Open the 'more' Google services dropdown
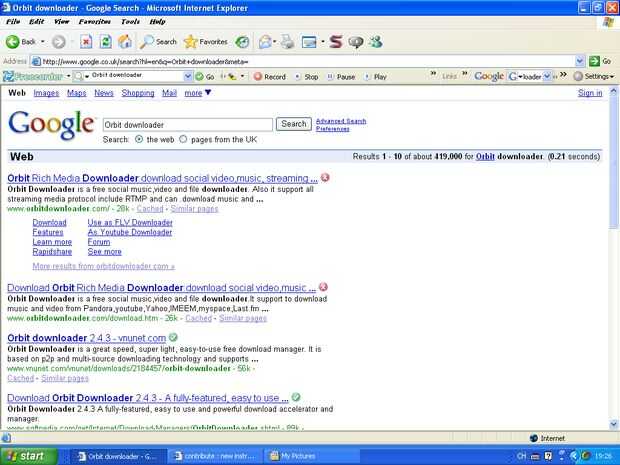Screen dimensions: 620x465 pyautogui.click(x=198, y=93)
